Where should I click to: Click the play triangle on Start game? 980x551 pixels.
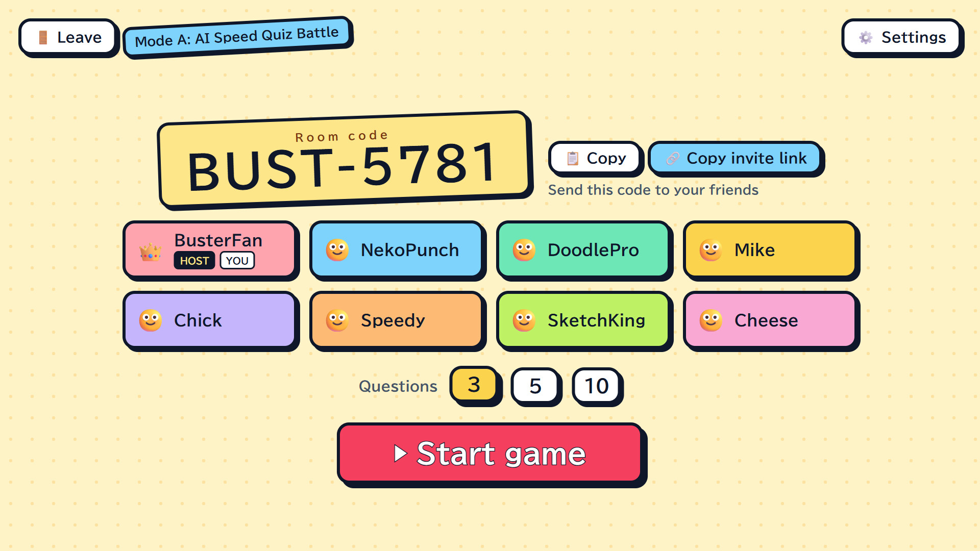(401, 454)
